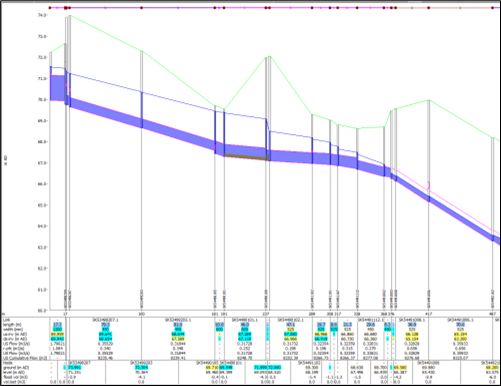The width and height of the screenshot is (501, 386).
Task: Select the 'Node' row header
Action: pyautogui.click(x=7, y=363)
